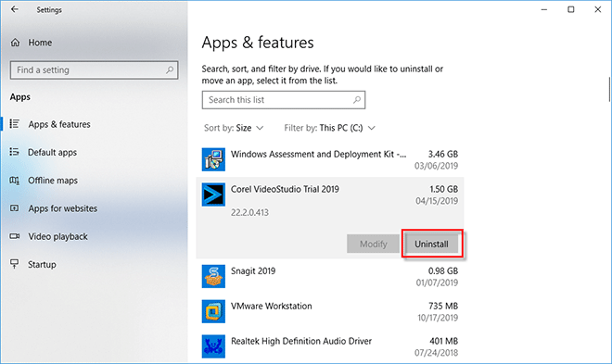Select the Snagit 2019 entry
The width and height of the screenshot is (612, 364).
point(330,276)
